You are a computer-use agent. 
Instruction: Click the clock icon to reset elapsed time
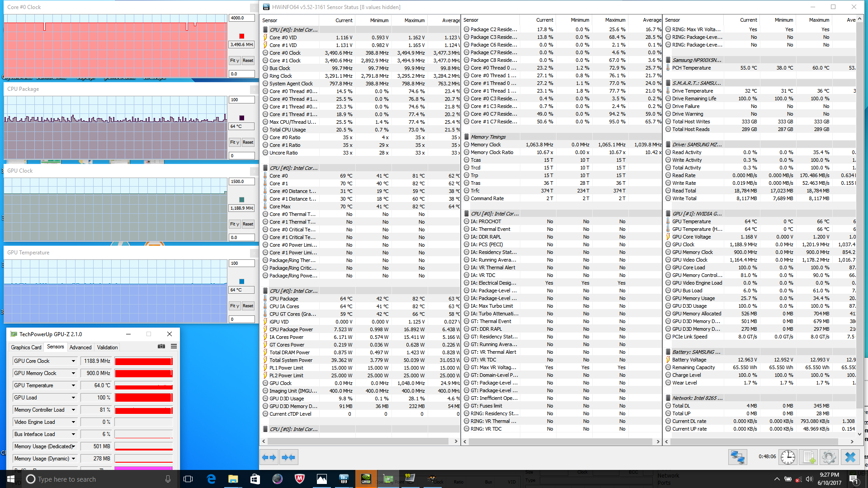coord(788,457)
